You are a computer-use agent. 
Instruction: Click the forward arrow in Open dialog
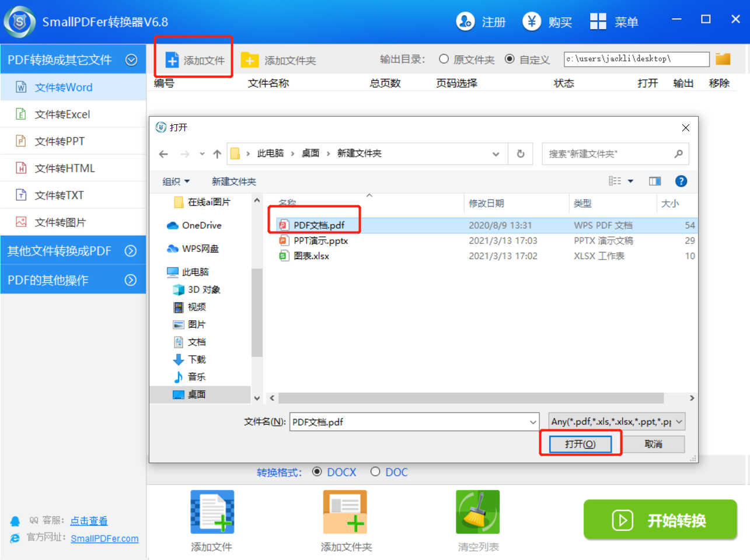[185, 154]
